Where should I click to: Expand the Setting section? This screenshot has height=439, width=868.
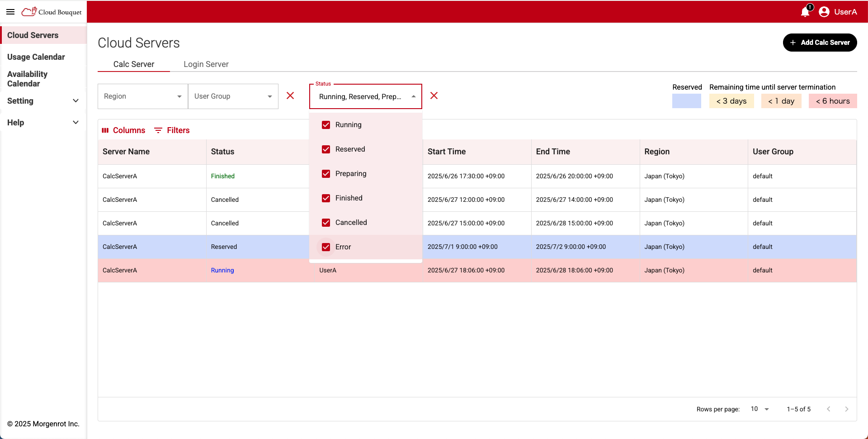pos(43,101)
